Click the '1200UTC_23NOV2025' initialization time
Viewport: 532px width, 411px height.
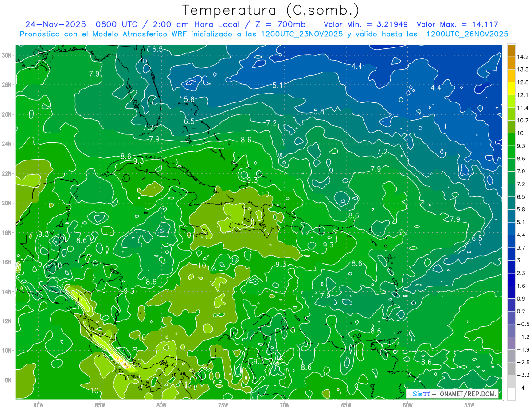tap(302, 34)
